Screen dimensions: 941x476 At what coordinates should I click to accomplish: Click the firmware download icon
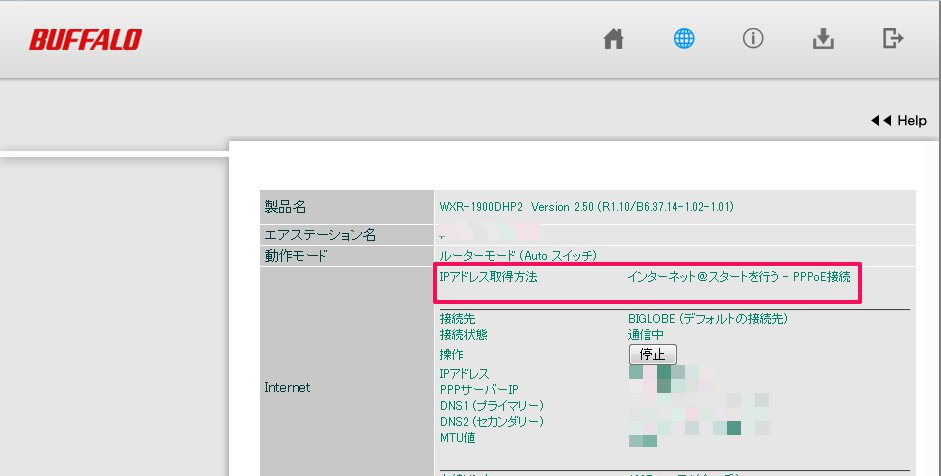coord(823,39)
